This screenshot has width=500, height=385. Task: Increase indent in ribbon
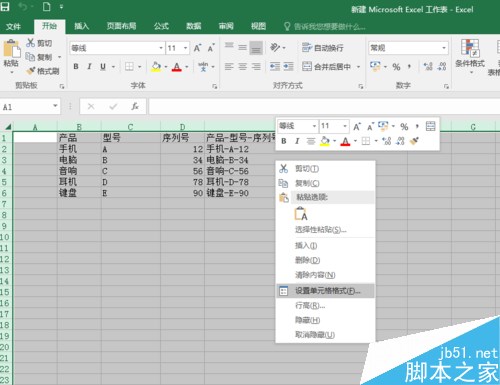tap(288, 67)
